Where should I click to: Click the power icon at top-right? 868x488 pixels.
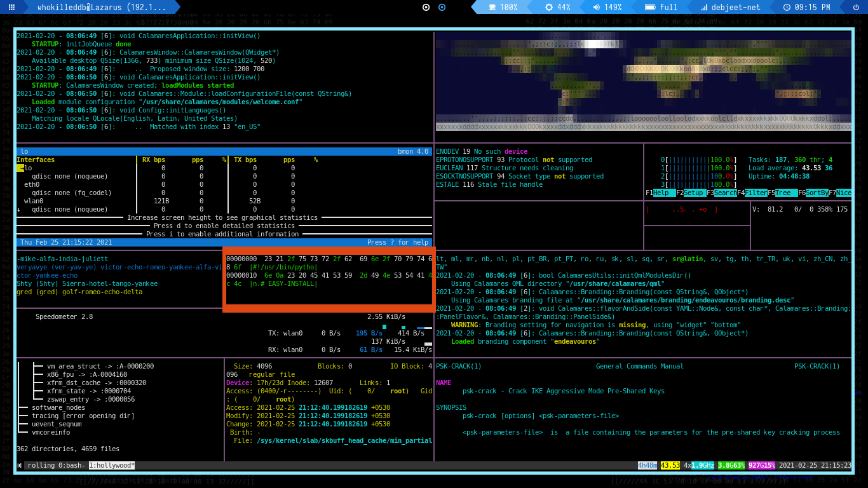pos(857,8)
